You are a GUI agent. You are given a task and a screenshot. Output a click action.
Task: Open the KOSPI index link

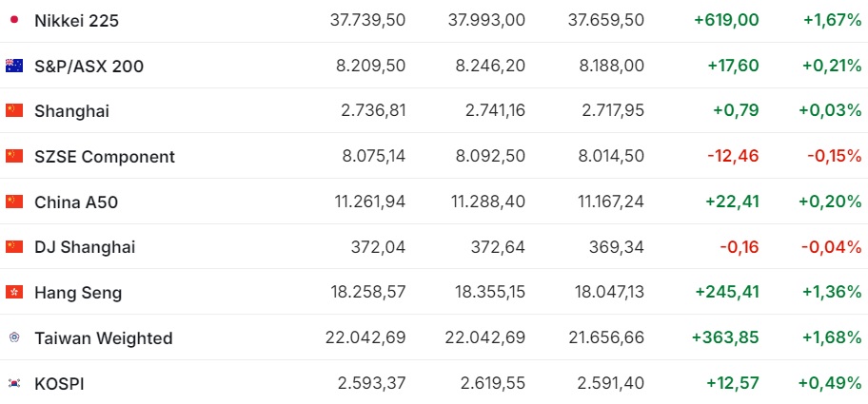59,383
